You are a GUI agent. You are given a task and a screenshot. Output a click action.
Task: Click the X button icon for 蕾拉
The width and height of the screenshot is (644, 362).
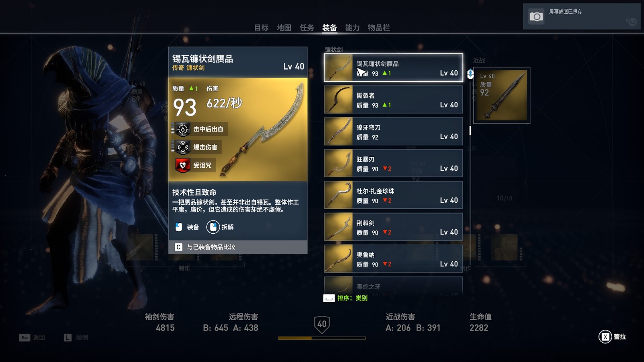click(x=605, y=337)
